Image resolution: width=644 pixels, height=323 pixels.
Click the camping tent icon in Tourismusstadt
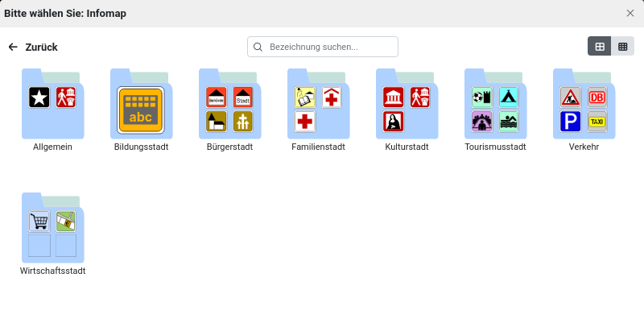pos(509,97)
